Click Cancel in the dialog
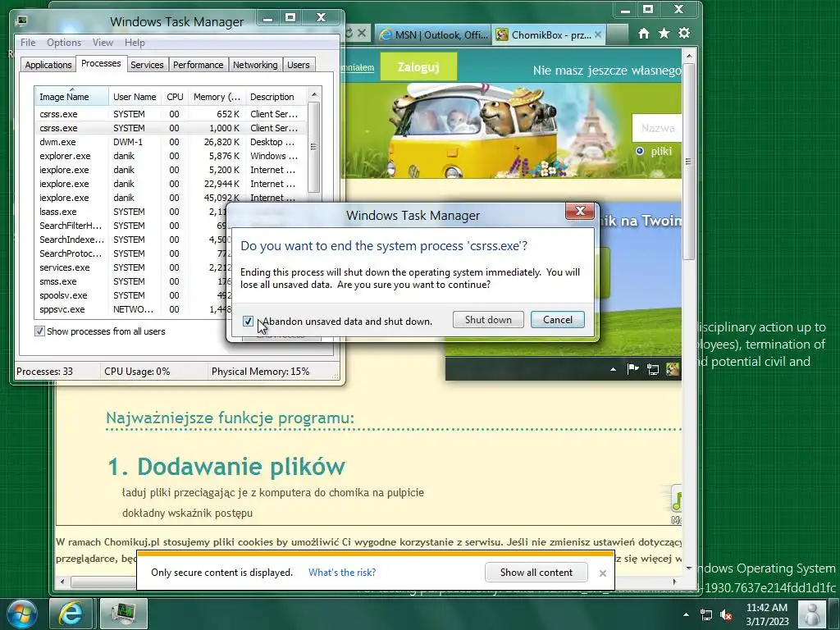This screenshot has width=840, height=630. (558, 320)
